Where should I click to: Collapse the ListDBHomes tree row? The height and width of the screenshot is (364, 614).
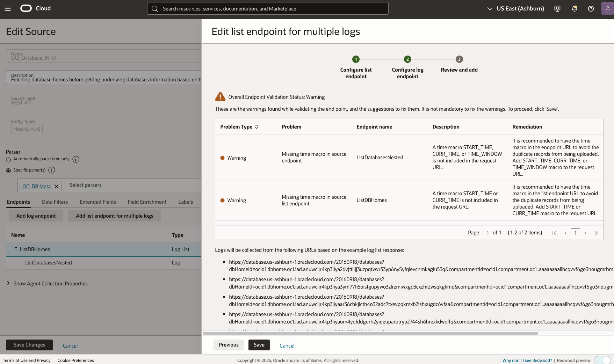tap(15, 248)
